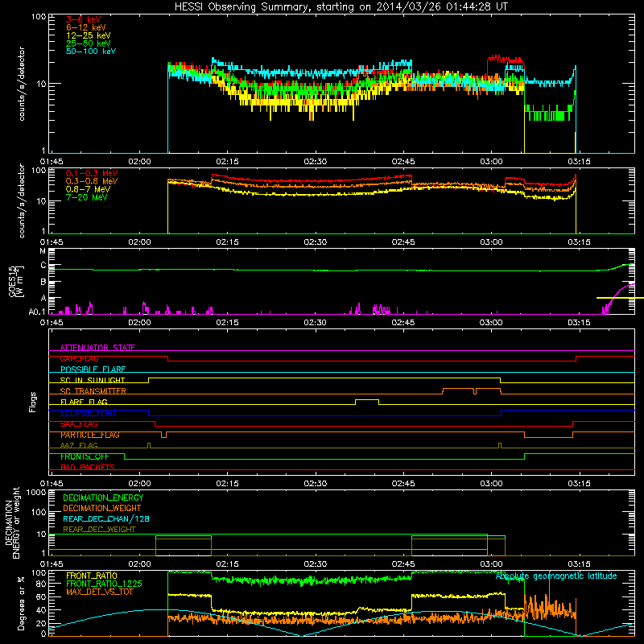Pick the GAP_FLAG label

pos(79,358)
